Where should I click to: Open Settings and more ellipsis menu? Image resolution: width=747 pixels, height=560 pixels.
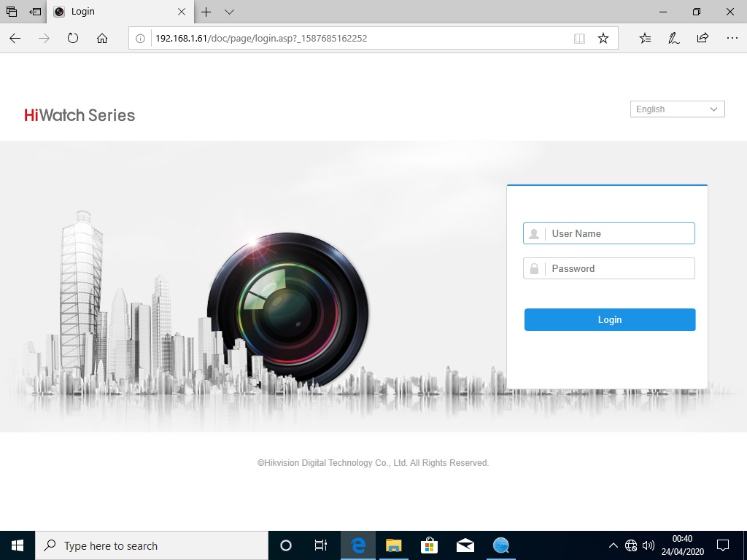731,39
